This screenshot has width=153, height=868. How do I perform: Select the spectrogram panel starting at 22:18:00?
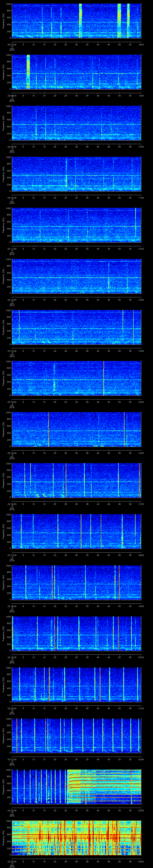(x=76, y=583)
